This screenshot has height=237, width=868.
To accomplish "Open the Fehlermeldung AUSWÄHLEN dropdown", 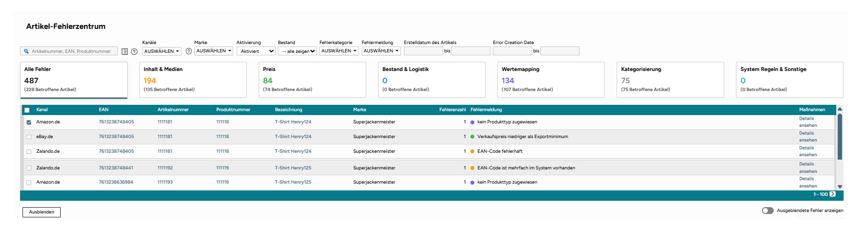I will point(381,51).
